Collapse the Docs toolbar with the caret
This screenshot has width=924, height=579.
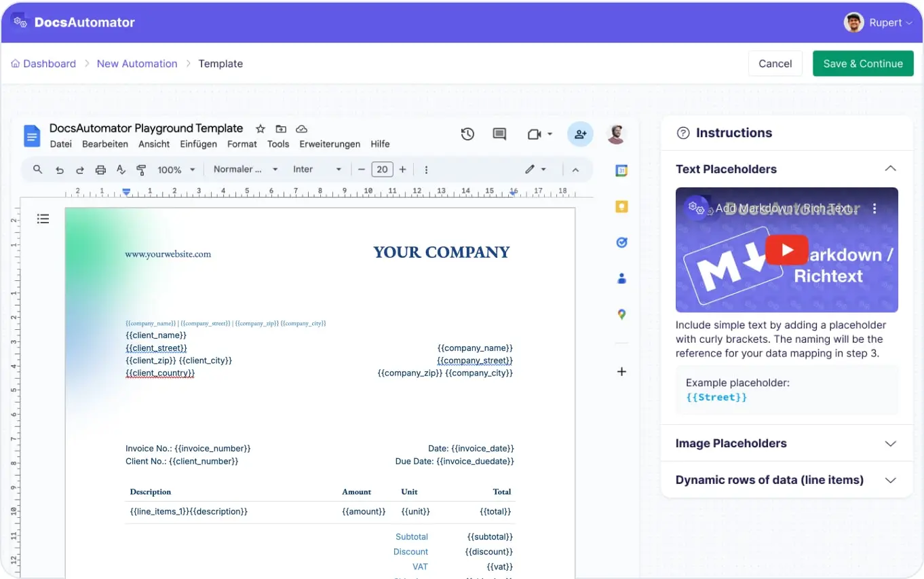point(575,170)
